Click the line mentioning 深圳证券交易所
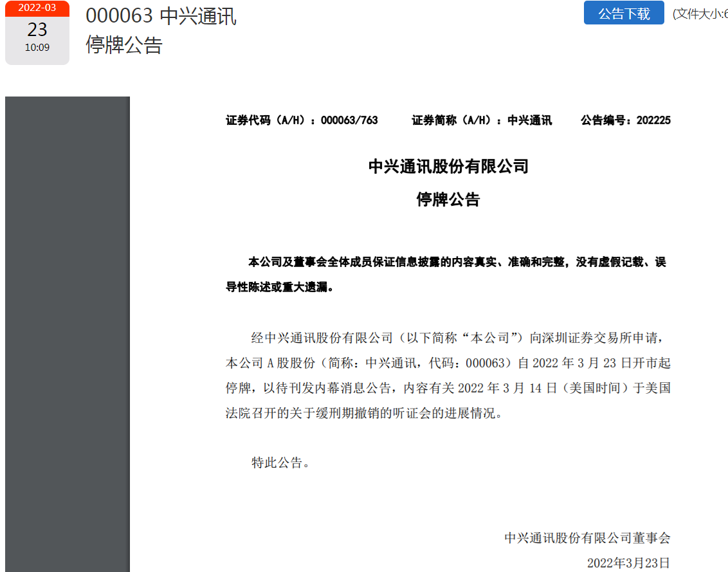The image size is (728, 572). point(461,338)
